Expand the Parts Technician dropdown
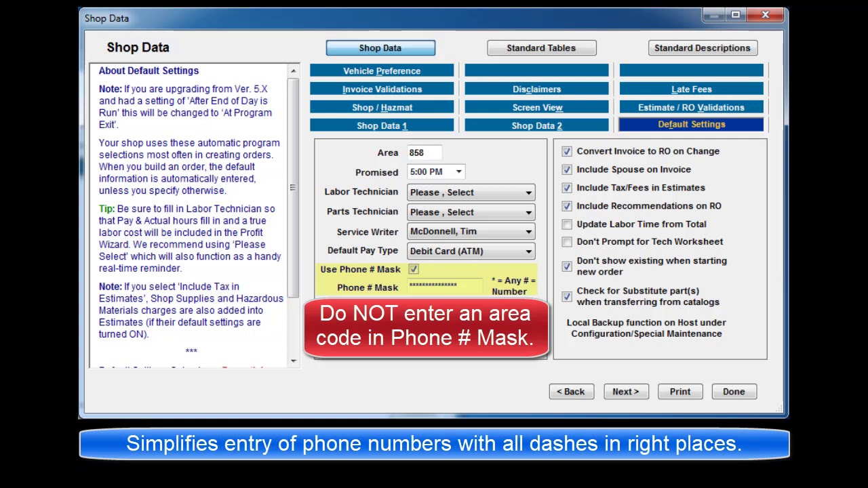Viewport: 868px width, 488px height. click(x=528, y=212)
